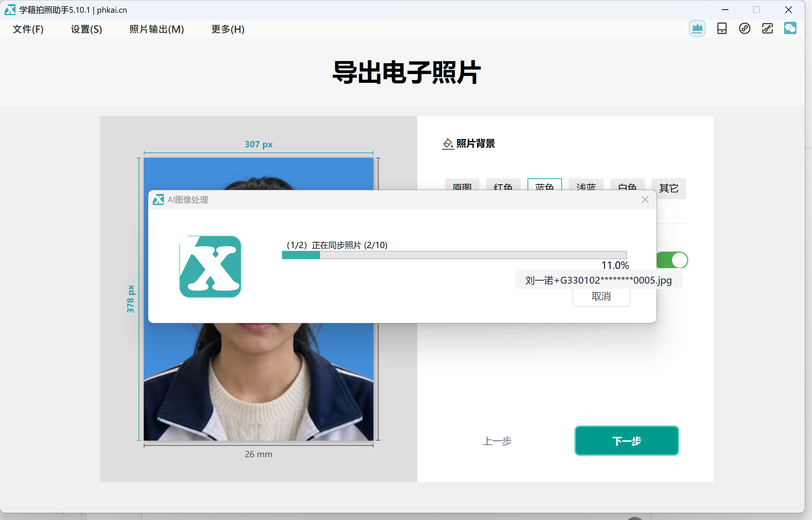
Task: Select the 白色 background option
Action: tap(627, 185)
